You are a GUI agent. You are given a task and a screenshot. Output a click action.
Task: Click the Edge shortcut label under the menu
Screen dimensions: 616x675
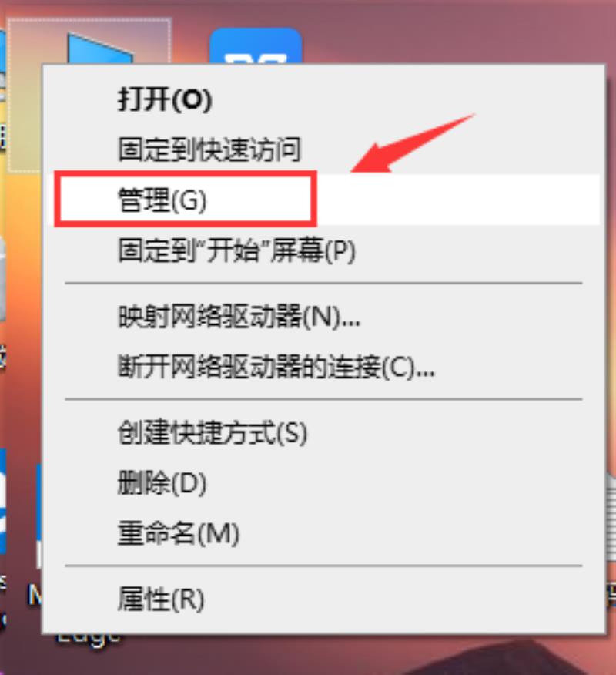[89, 641]
